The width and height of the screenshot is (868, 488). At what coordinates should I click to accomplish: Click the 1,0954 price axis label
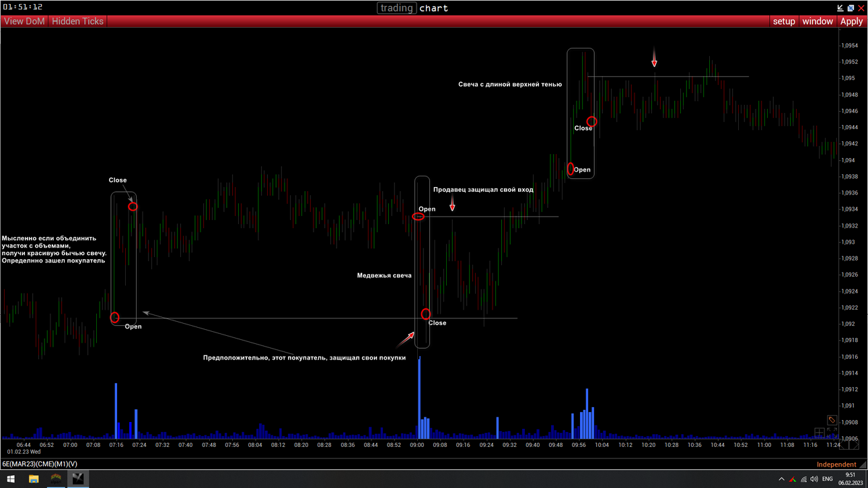(849, 46)
